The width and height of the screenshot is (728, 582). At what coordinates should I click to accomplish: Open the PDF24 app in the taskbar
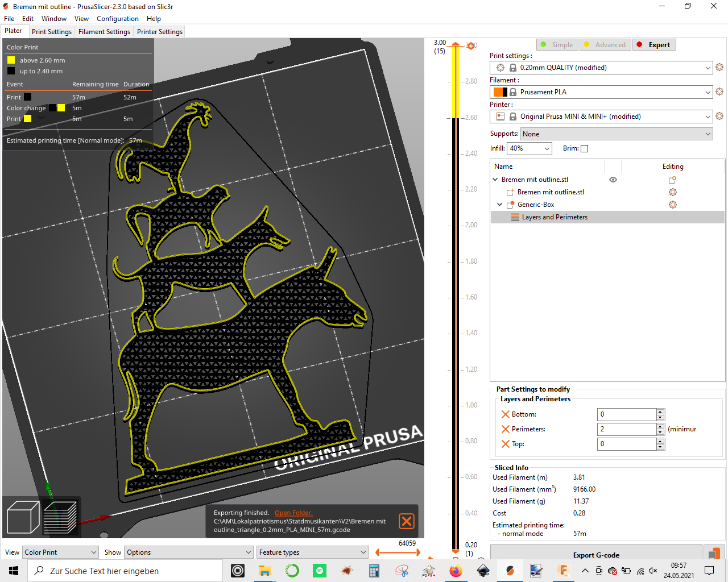coord(429,571)
